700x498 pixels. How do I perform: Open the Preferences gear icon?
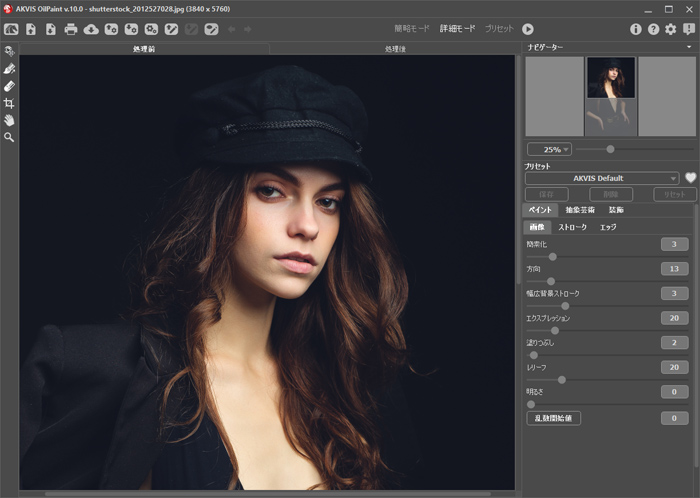click(x=671, y=29)
